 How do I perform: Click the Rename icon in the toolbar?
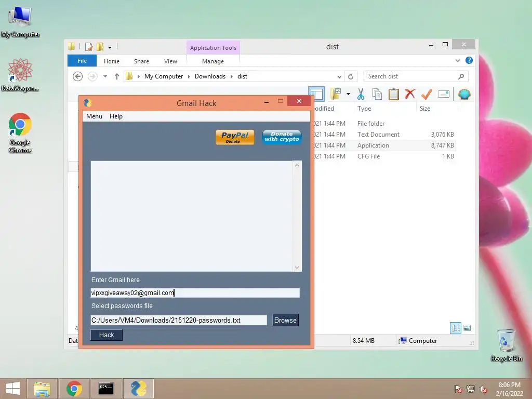point(444,94)
